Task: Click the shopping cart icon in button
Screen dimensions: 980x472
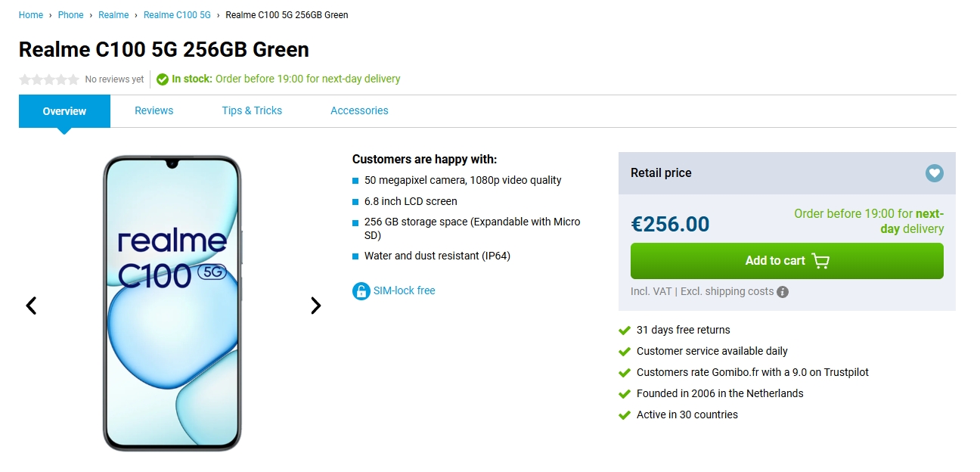Action: 820,261
